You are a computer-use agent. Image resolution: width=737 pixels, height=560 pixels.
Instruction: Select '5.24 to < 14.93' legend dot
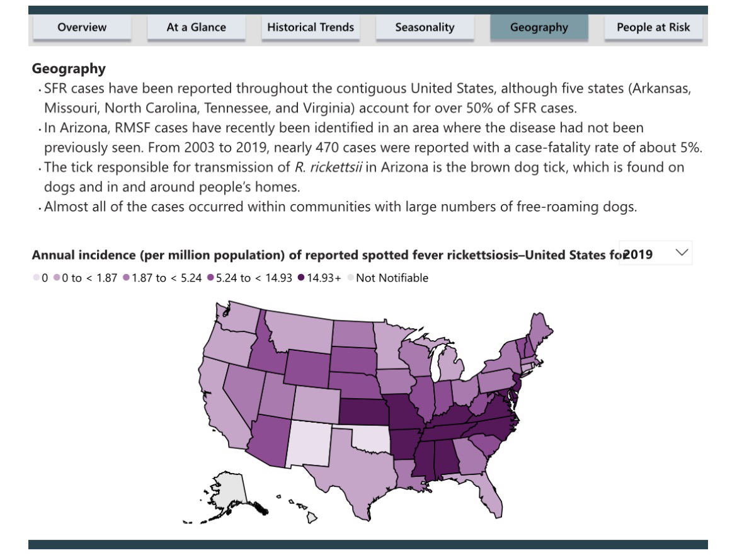pos(210,278)
